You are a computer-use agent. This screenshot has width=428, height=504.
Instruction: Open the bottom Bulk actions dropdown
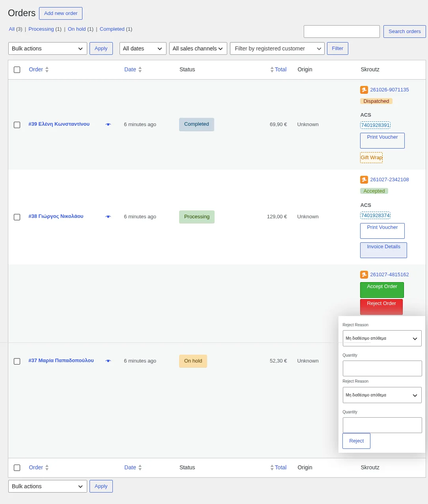tap(48, 486)
